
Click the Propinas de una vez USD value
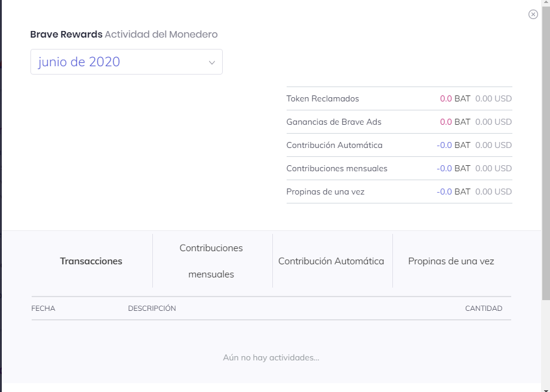(493, 192)
